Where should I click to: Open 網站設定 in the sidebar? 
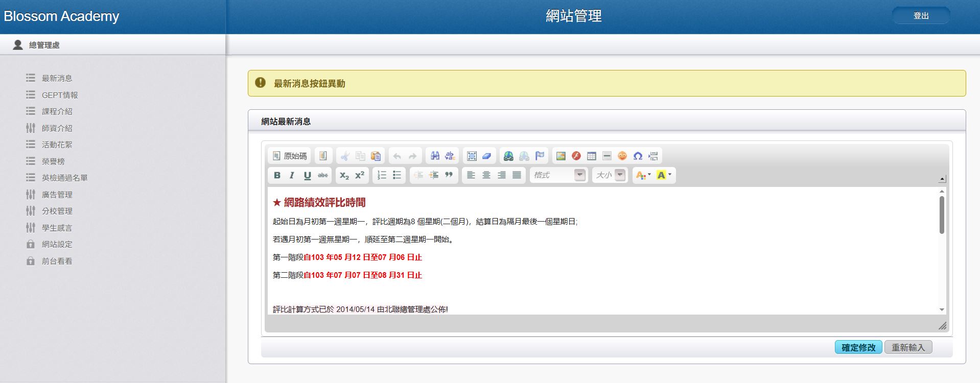coord(57,244)
